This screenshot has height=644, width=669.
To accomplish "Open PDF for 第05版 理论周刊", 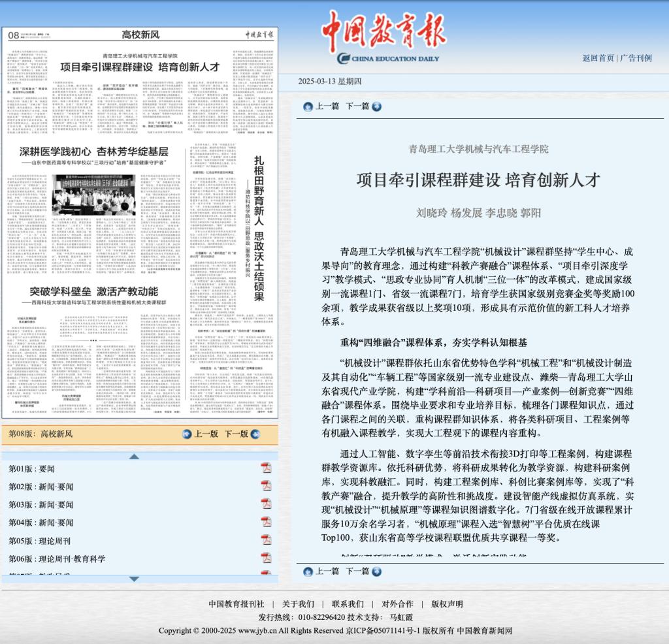I will [266, 540].
